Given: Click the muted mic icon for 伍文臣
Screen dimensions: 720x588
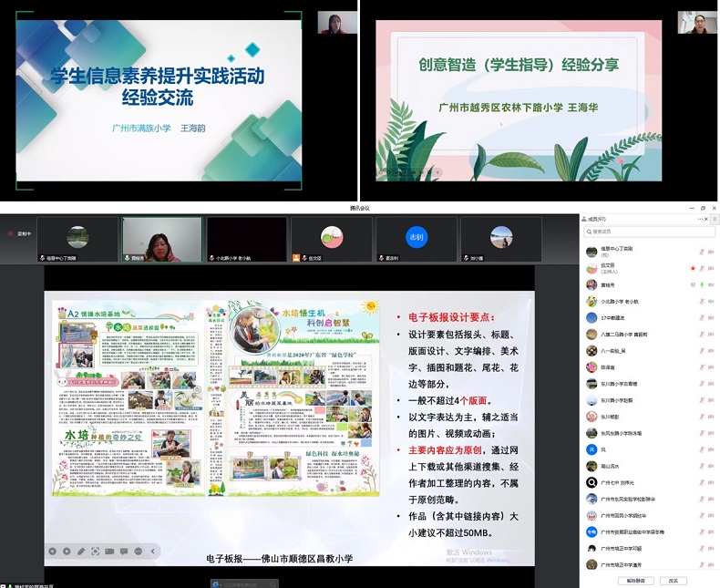Looking at the screenshot, I should (702, 268).
